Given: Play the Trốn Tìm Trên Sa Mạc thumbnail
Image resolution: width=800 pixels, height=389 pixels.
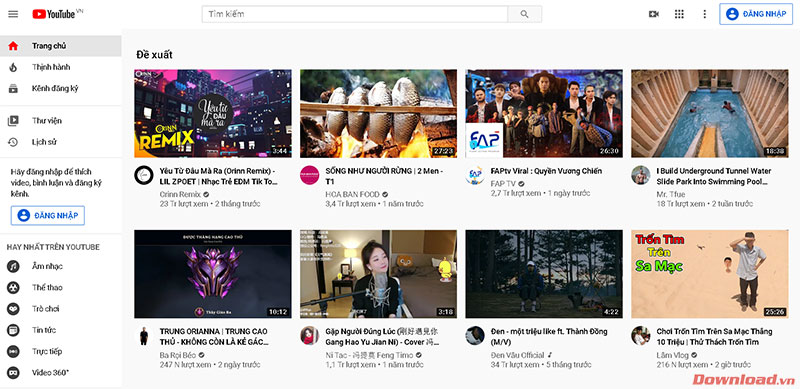Looking at the screenshot, I should [710, 274].
